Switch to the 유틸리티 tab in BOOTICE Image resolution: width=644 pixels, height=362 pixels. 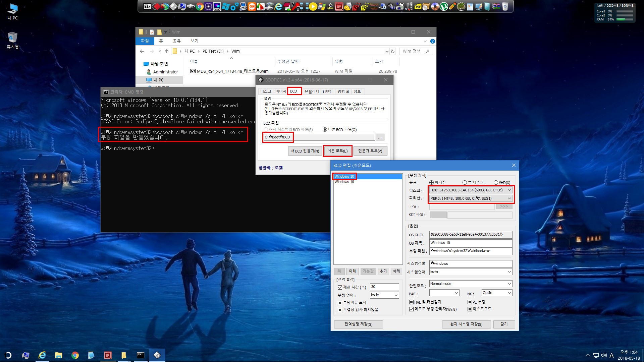coord(312,92)
